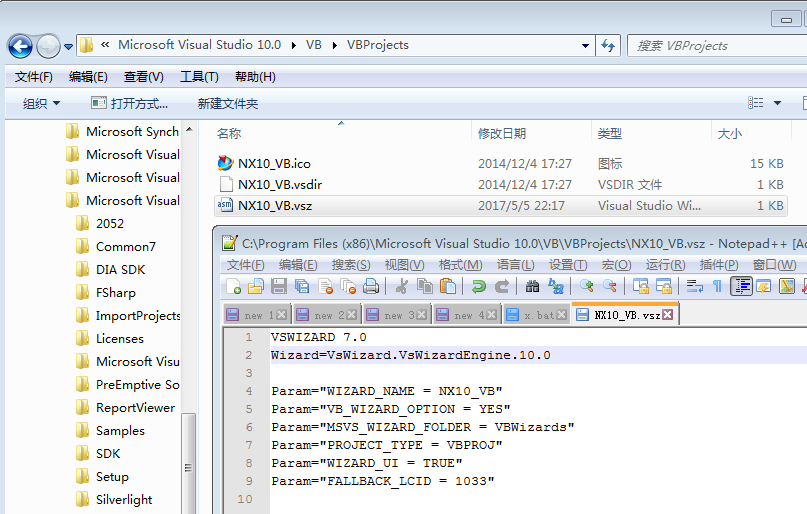Toggle the Show all characters pilcrow icon
The height and width of the screenshot is (514, 807).
click(717, 286)
